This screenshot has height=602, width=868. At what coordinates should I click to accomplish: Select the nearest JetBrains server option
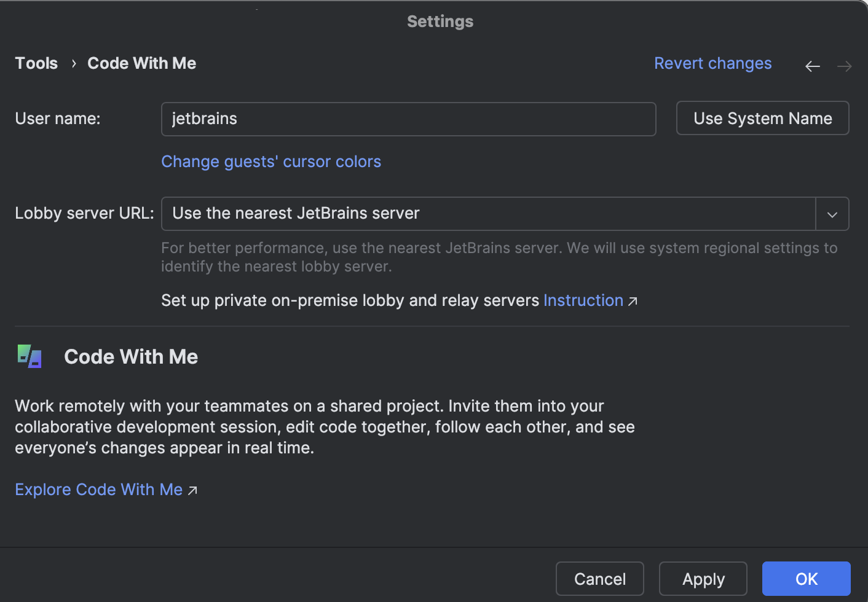pyautogui.click(x=296, y=213)
